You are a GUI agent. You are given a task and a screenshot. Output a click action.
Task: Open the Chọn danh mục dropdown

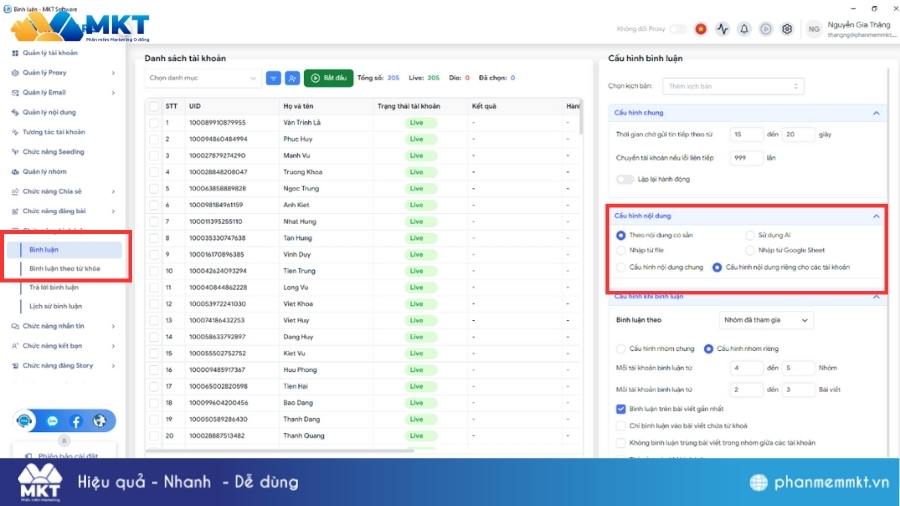(x=203, y=78)
